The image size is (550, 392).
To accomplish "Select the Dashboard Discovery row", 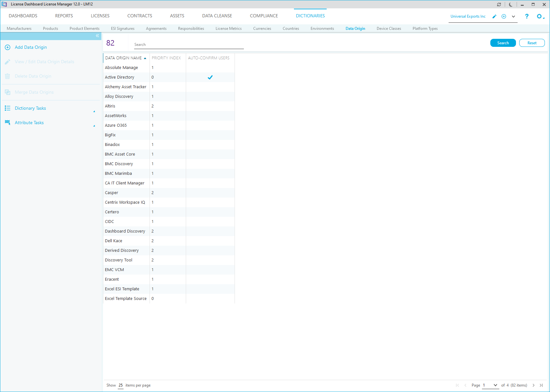I will click(x=169, y=231).
